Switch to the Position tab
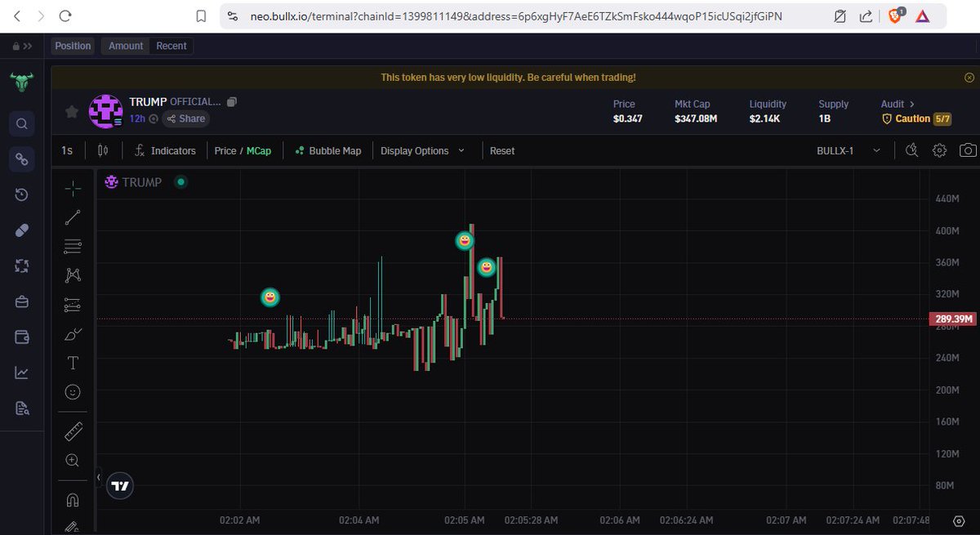The width and height of the screenshot is (980, 535). tap(73, 46)
